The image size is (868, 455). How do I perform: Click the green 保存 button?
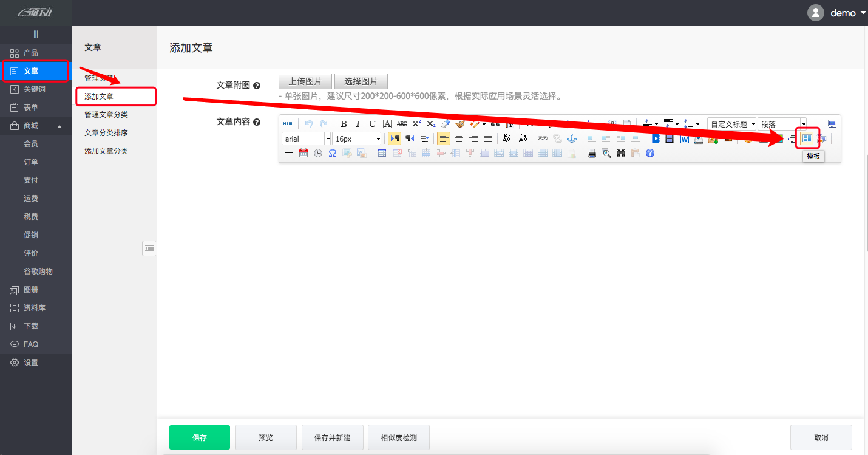click(200, 437)
